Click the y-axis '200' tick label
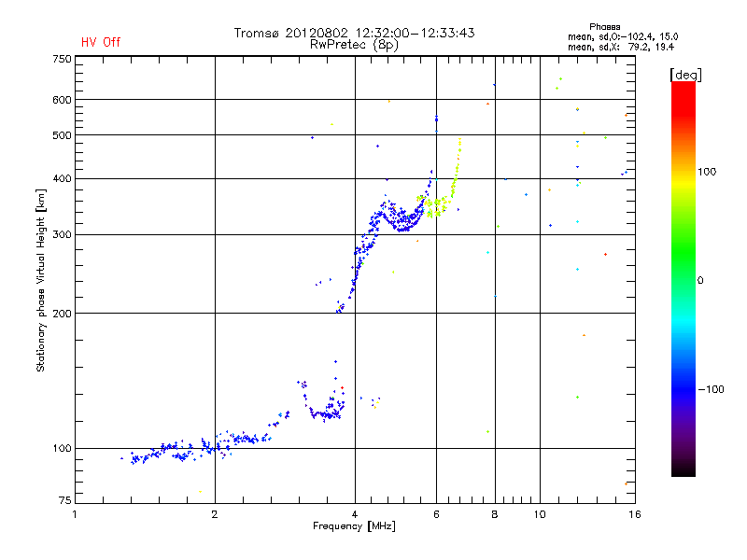The width and height of the screenshot is (747, 560). (63, 314)
